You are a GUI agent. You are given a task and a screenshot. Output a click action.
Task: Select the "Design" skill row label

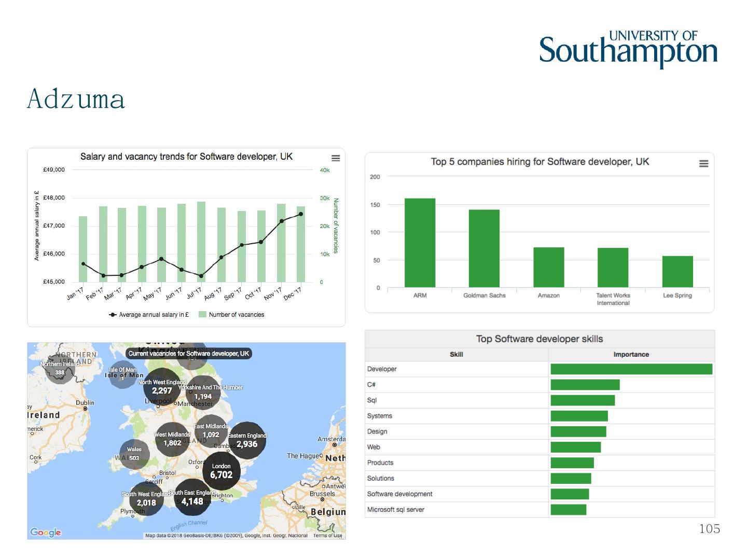click(377, 431)
